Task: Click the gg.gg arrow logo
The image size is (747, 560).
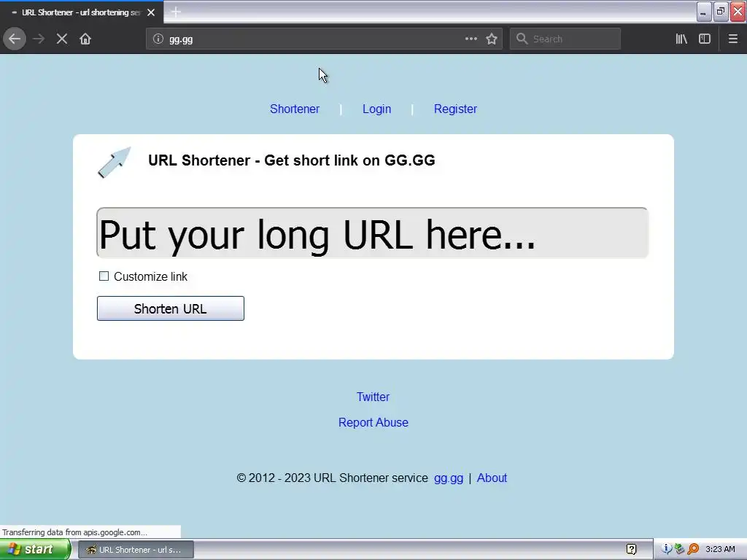Action: pos(115,163)
